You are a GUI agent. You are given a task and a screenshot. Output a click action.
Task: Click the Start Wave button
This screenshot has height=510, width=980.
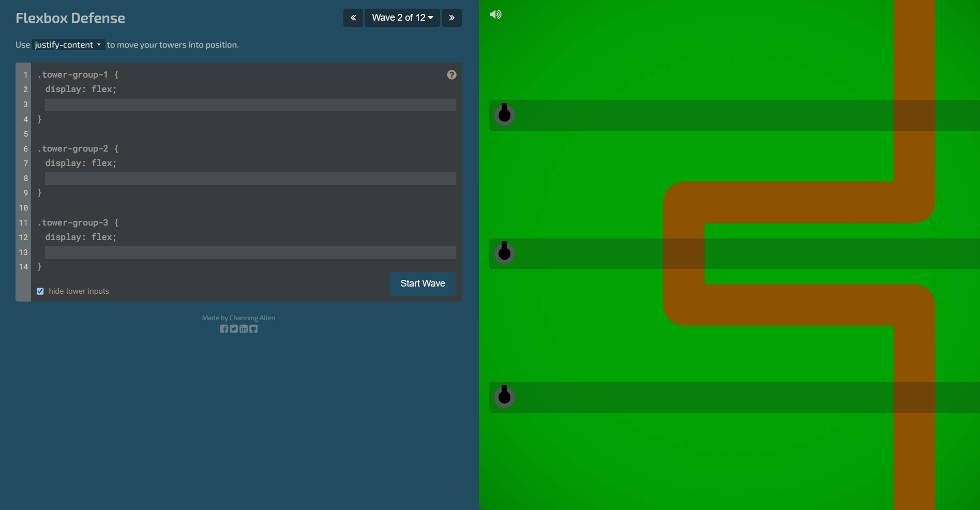[x=423, y=283]
